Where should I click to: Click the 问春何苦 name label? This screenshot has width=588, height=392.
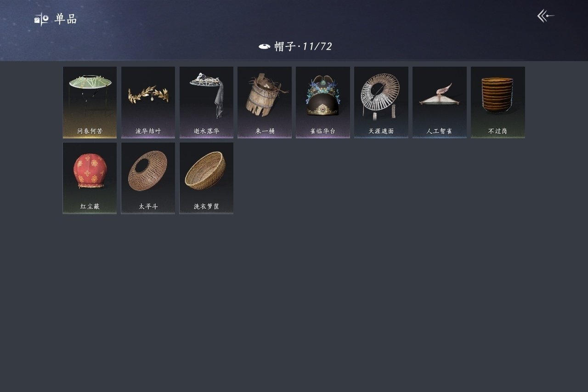click(90, 131)
